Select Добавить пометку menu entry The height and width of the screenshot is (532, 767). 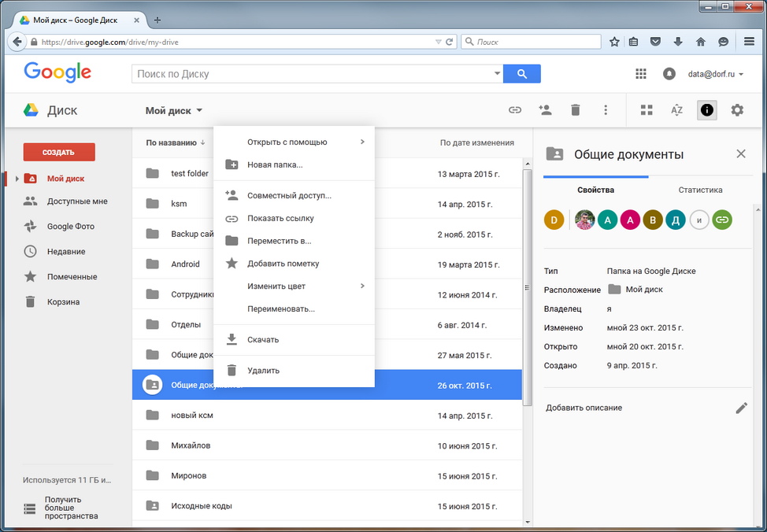click(294, 264)
